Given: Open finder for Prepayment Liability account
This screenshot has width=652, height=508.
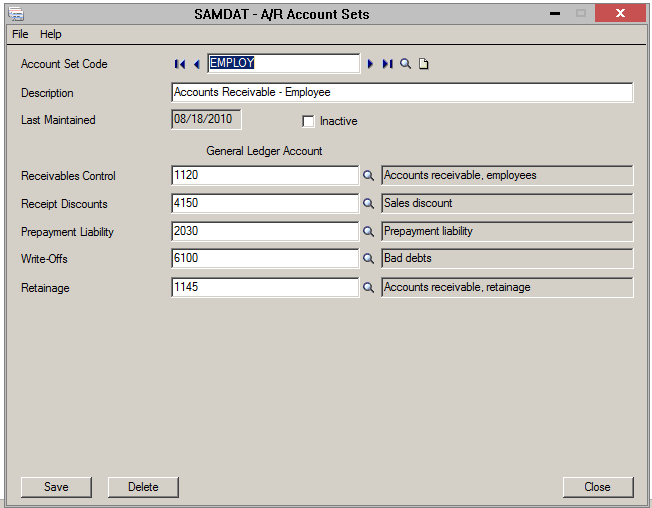Looking at the screenshot, I should 368,232.
